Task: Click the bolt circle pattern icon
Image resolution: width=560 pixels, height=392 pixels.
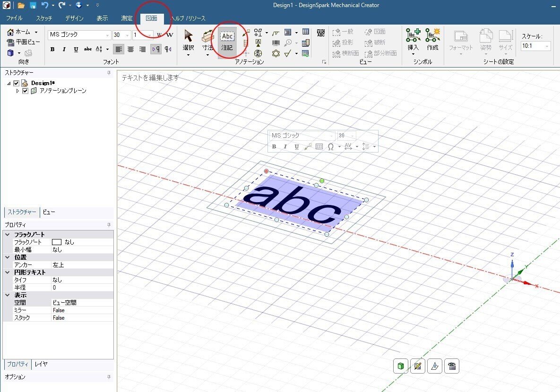Action: [x=276, y=53]
